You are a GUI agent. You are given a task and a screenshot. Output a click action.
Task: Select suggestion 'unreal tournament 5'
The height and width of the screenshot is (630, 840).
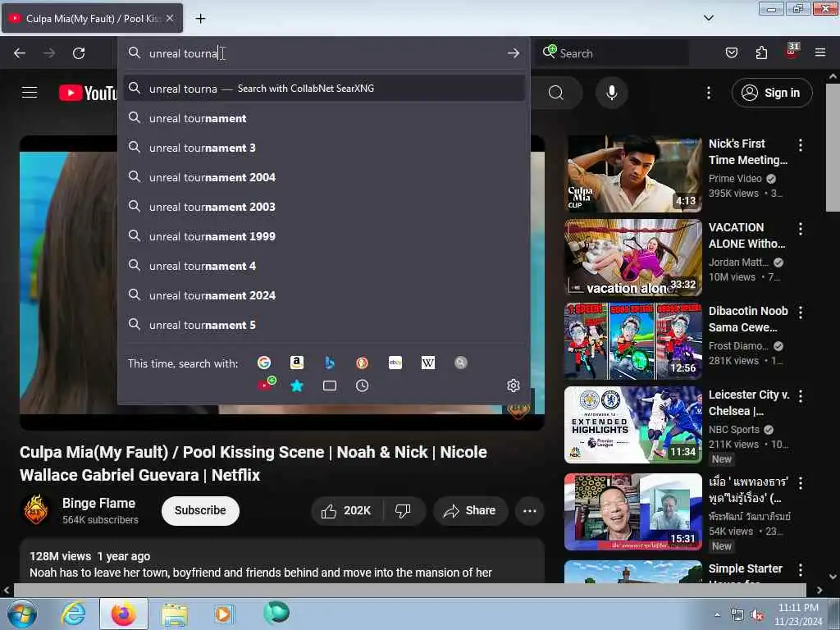(x=324, y=325)
